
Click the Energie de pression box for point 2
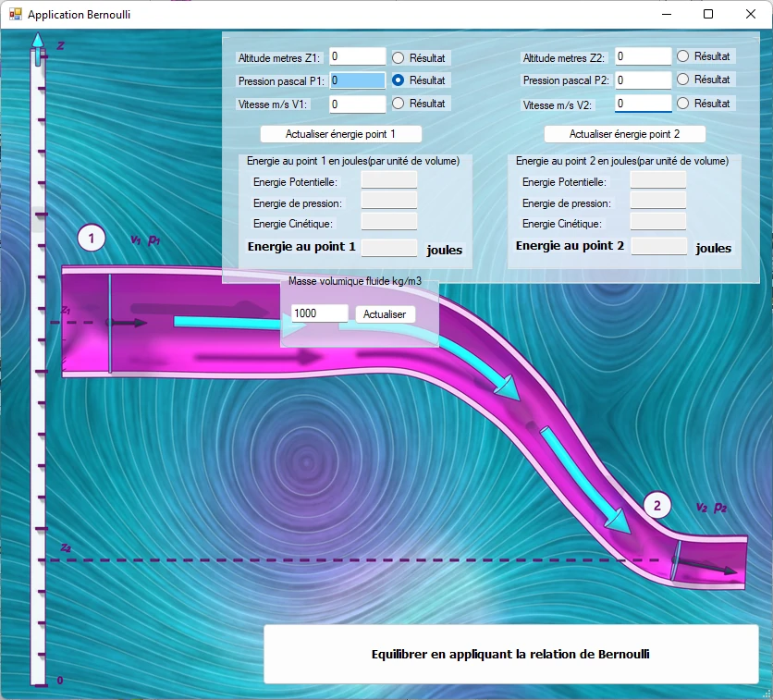(658, 201)
